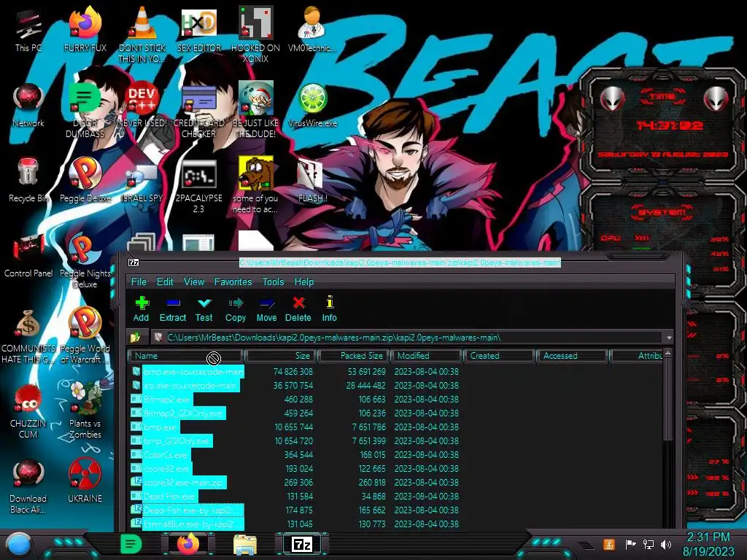Open the FURRY FUX Firefox desktop icon
Image resolution: width=747 pixels, height=560 pixels.
coord(85,29)
